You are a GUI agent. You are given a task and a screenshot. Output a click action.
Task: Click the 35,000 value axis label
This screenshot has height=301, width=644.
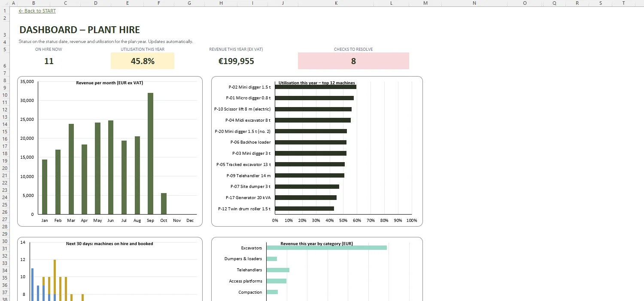[x=27, y=81]
